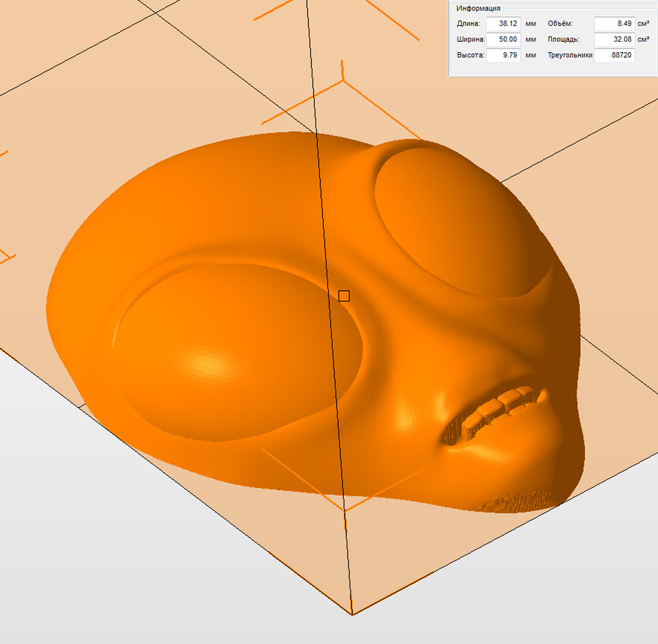
Task: Click the Ширина field showing 50.00
Action: coord(503,39)
